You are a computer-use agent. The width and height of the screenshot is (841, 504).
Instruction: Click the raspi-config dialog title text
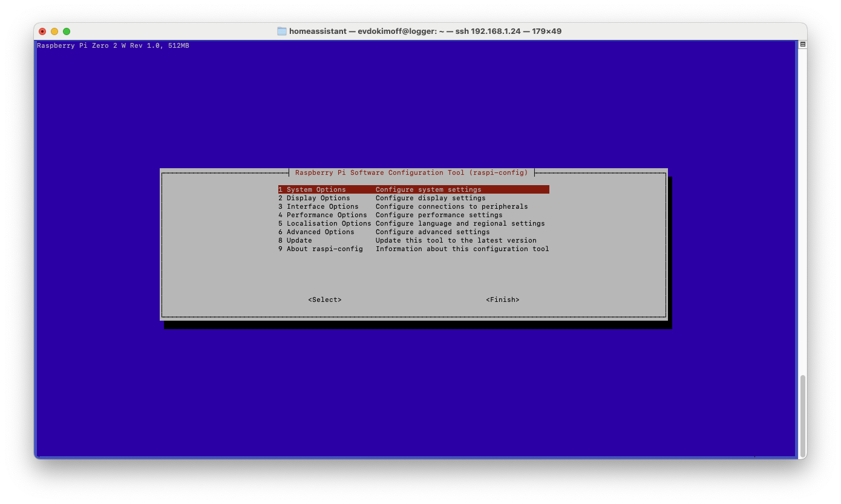pyautogui.click(x=411, y=173)
